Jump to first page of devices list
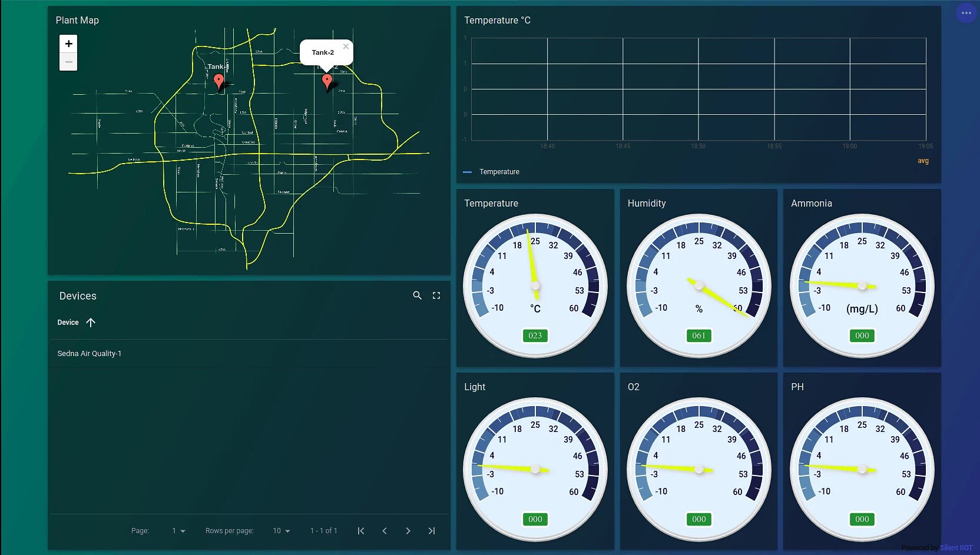 [361, 530]
